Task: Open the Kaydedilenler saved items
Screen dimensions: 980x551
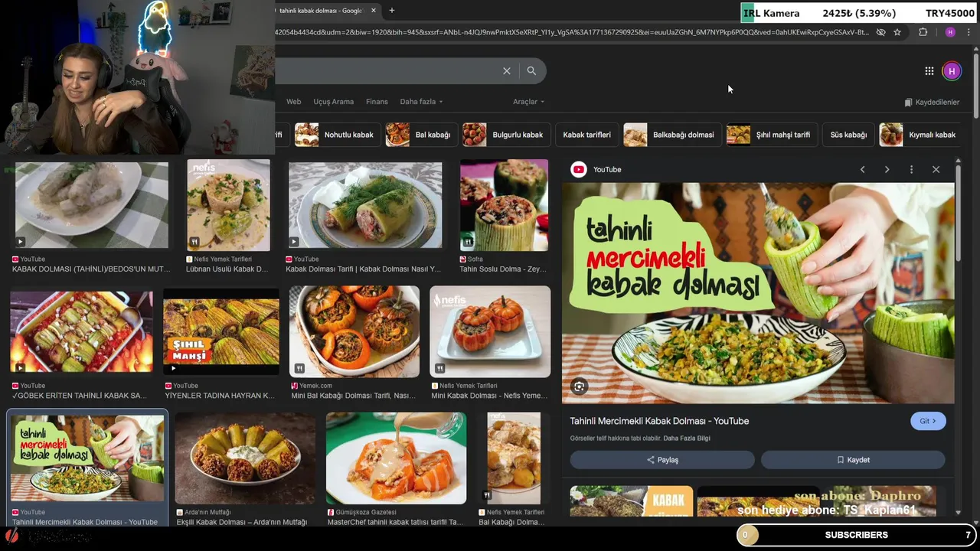Action: (x=932, y=102)
